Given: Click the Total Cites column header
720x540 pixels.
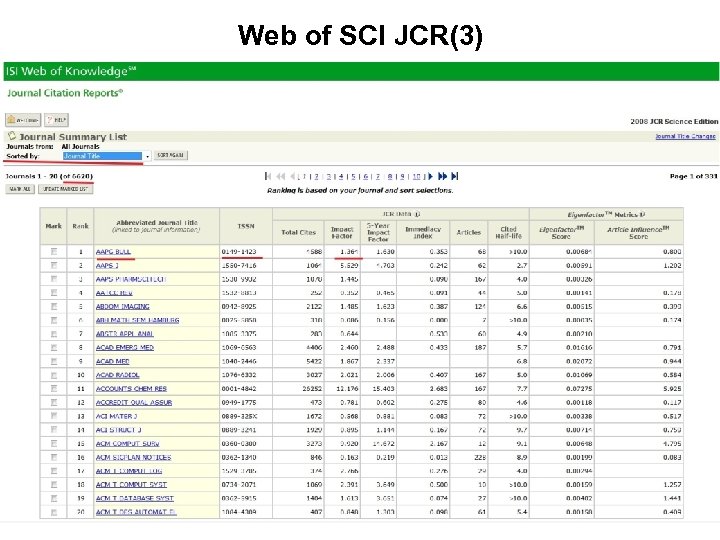Looking at the screenshot, I should coord(298,232).
